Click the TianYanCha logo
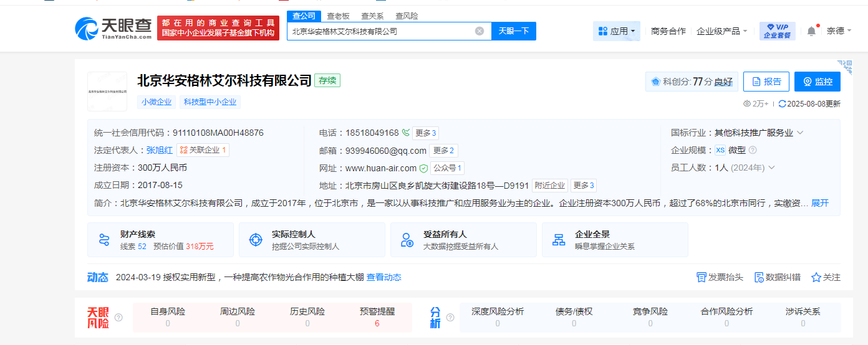 (113, 28)
